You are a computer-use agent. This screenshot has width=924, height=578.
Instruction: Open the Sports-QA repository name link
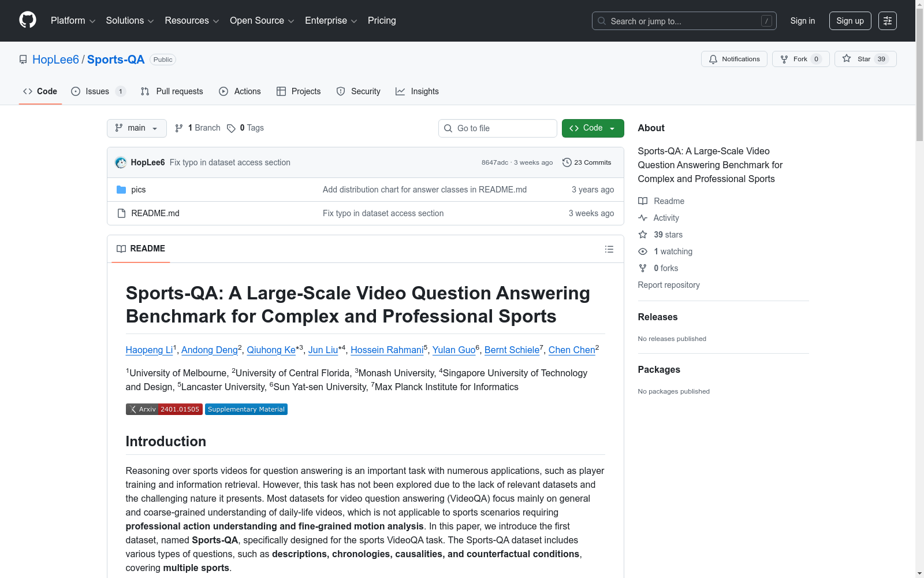coord(116,60)
